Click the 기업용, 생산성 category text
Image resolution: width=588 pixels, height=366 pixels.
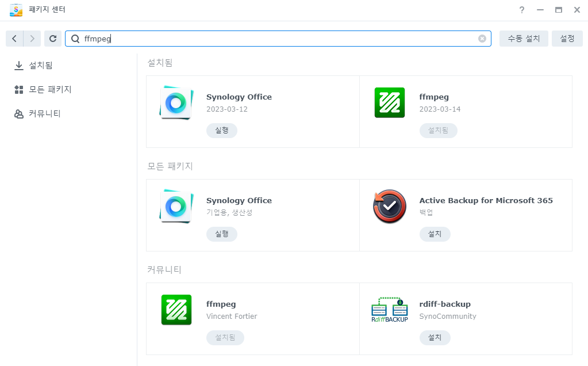[229, 212]
